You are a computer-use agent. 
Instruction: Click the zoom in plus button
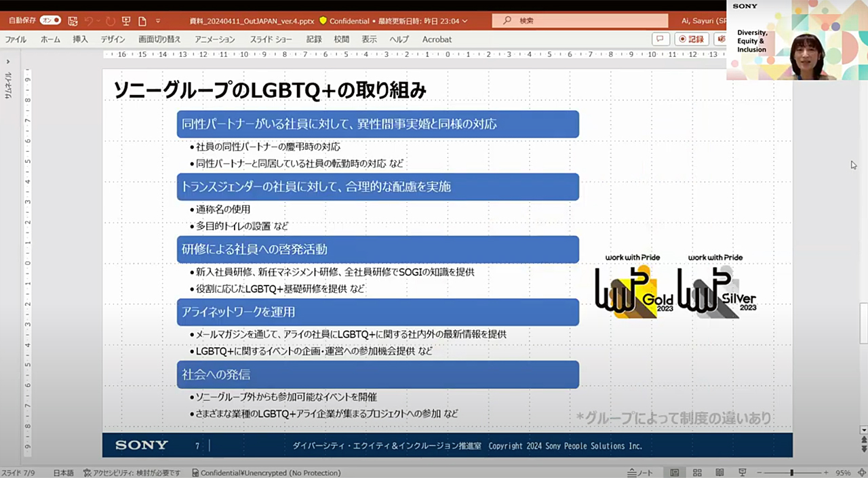[x=825, y=473]
